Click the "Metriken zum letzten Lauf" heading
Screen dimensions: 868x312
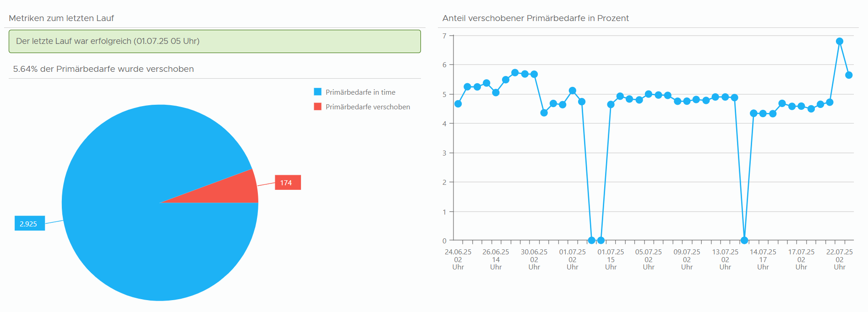(61, 18)
